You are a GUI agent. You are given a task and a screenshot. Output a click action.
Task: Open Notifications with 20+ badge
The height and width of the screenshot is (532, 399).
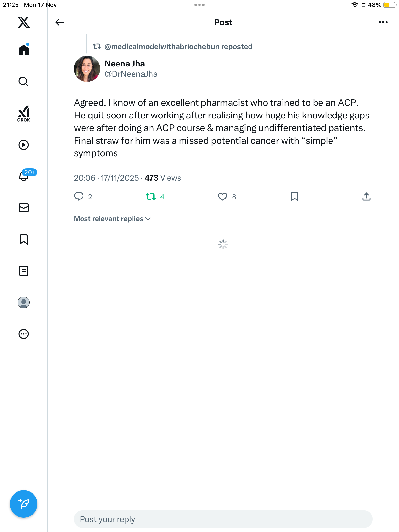pos(24,176)
